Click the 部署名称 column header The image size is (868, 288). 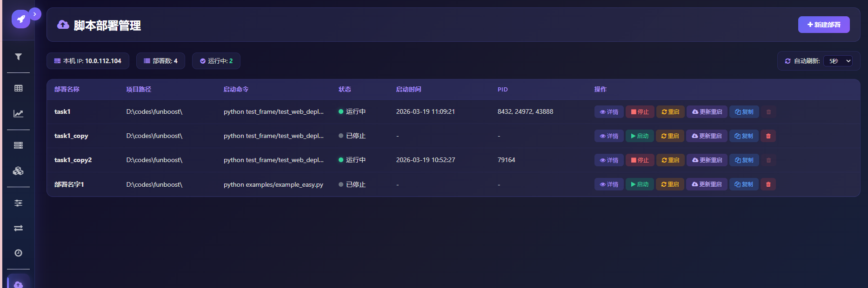(x=67, y=89)
